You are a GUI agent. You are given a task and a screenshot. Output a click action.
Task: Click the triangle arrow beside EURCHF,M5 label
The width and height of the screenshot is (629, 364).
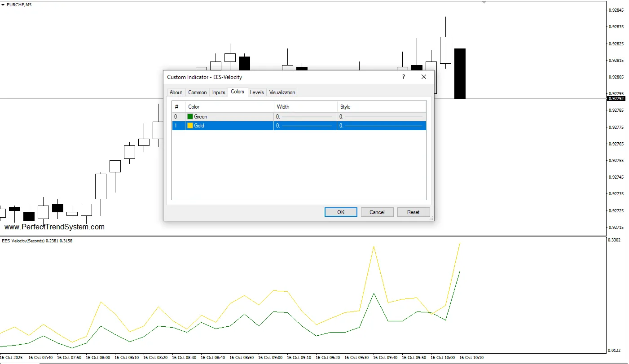pyautogui.click(x=3, y=4)
